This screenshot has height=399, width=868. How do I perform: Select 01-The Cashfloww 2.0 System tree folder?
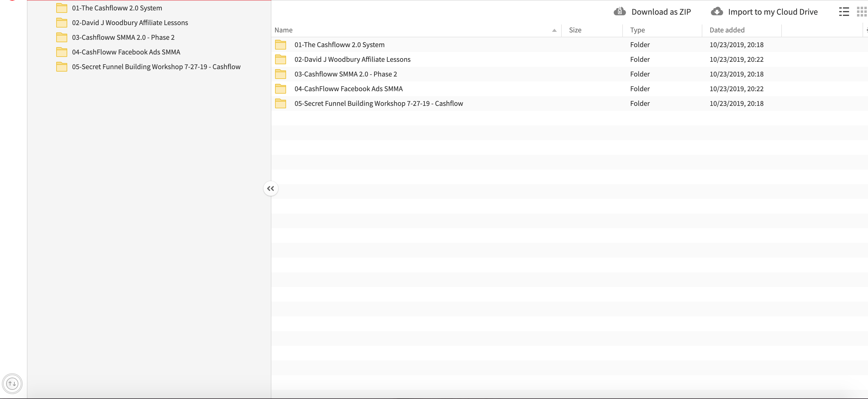[116, 8]
